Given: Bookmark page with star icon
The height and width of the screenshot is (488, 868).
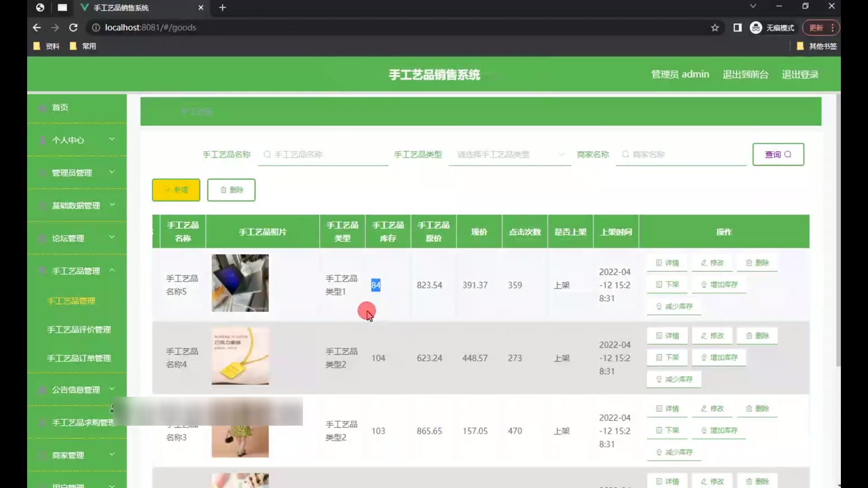Looking at the screenshot, I should (715, 28).
